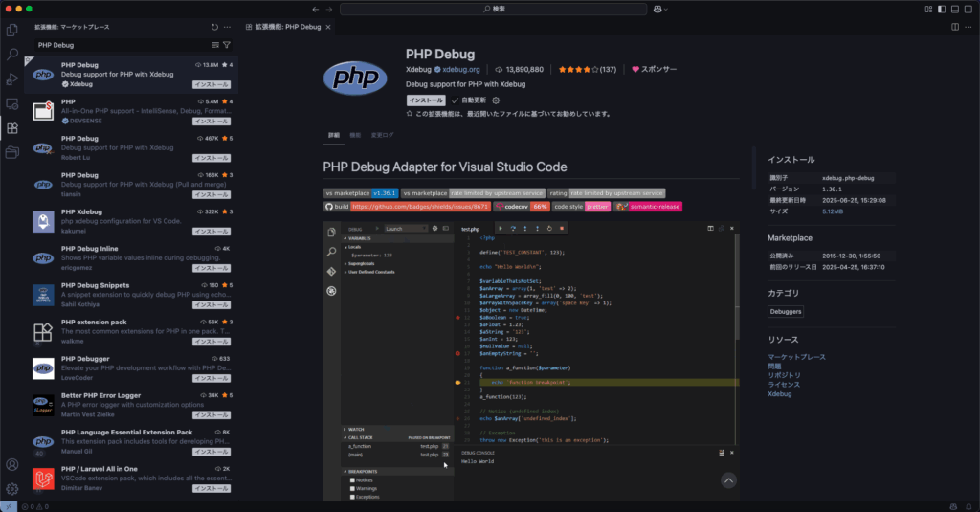This screenshot has width=980, height=512.
Task: Open the Search view in activity bar
Action: pyautogui.click(x=11, y=55)
